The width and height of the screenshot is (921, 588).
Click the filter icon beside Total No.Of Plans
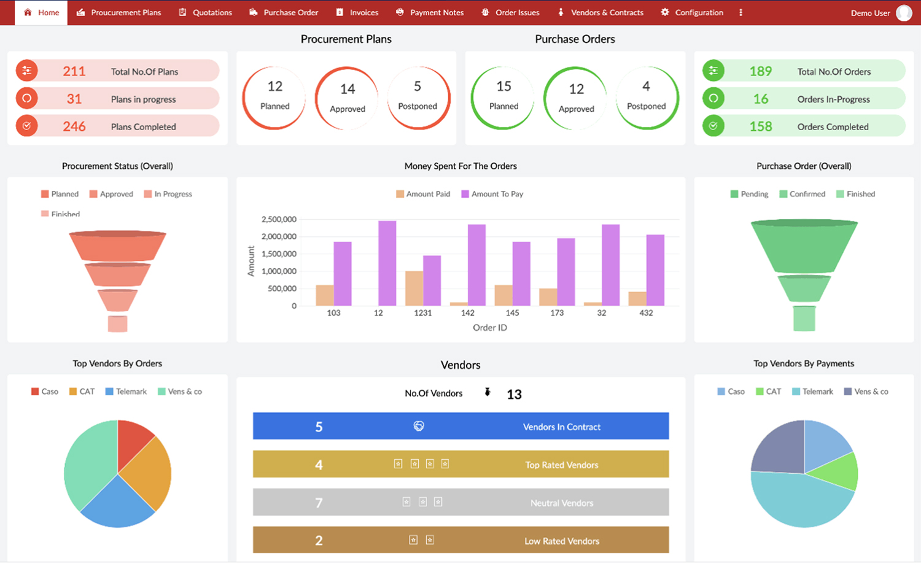click(x=26, y=71)
